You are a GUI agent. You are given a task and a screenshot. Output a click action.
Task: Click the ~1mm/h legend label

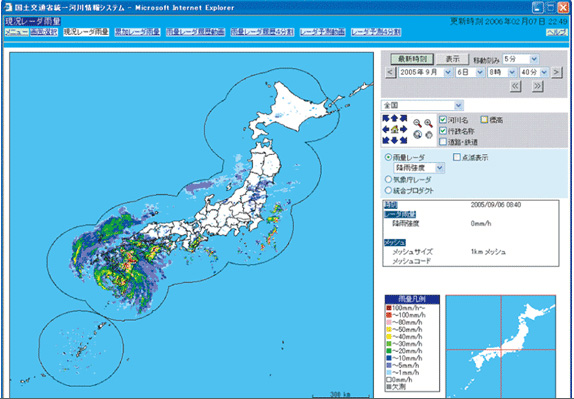pos(406,372)
